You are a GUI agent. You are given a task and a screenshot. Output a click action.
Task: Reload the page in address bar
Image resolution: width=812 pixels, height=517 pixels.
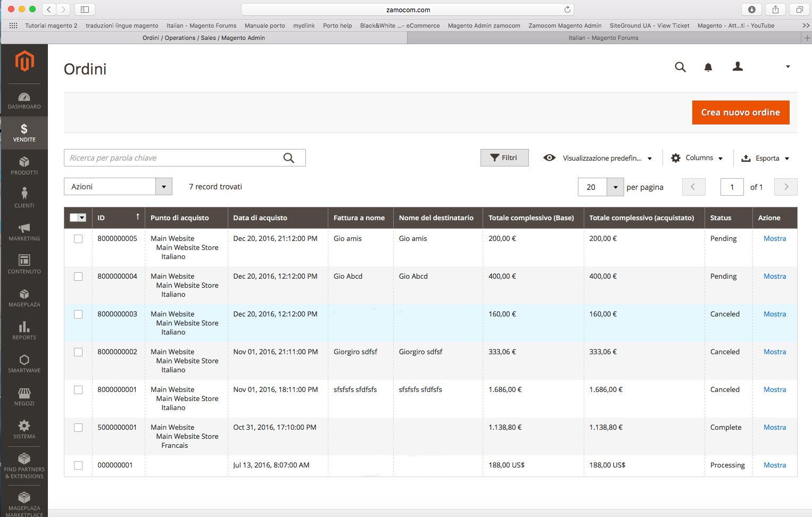pyautogui.click(x=567, y=10)
